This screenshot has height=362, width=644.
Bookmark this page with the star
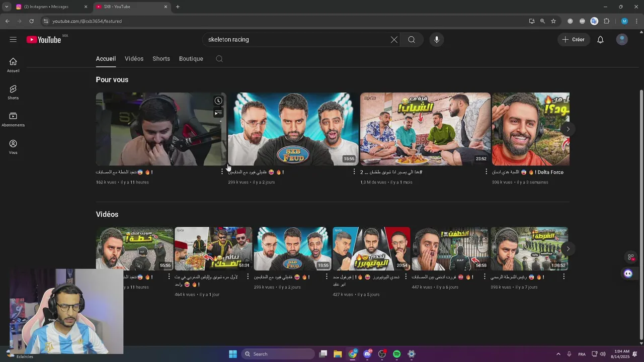click(553, 21)
